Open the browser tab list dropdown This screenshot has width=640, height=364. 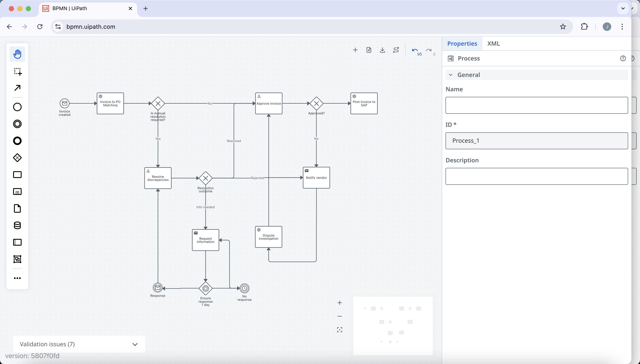click(x=623, y=8)
